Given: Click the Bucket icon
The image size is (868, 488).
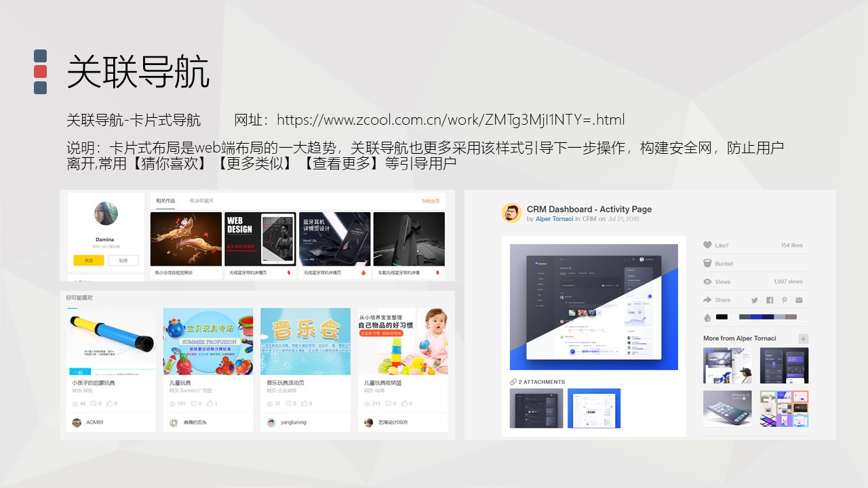Looking at the screenshot, I should 707,264.
